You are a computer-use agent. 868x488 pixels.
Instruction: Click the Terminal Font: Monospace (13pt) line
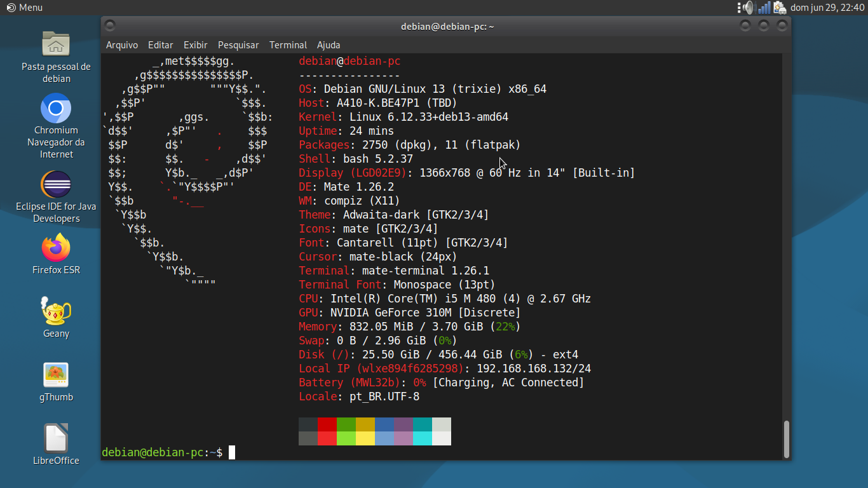coord(397,285)
